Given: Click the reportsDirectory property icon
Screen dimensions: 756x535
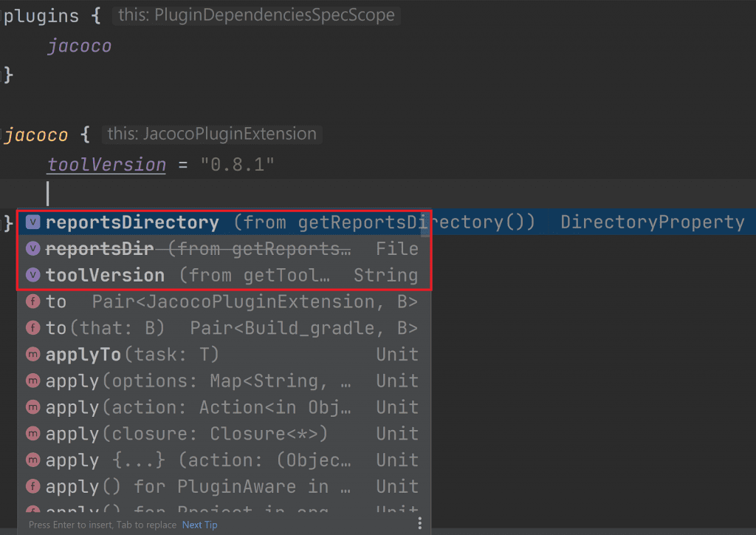Looking at the screenshot, I should point(32,222).
